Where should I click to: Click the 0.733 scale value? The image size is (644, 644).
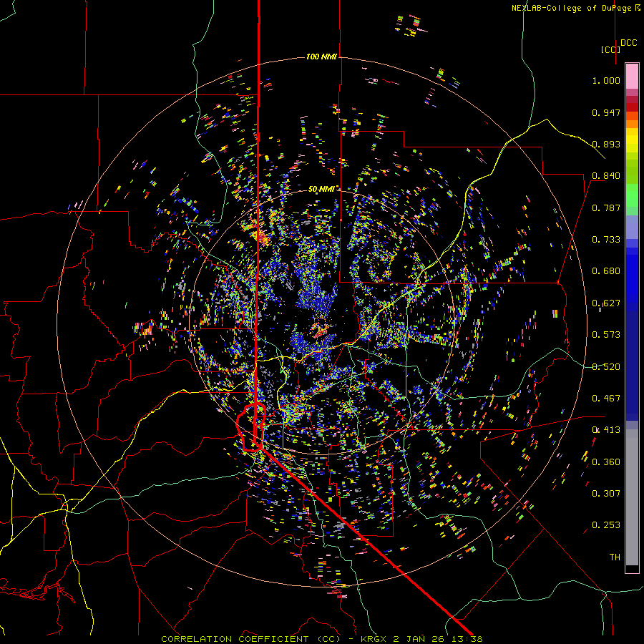606,240
